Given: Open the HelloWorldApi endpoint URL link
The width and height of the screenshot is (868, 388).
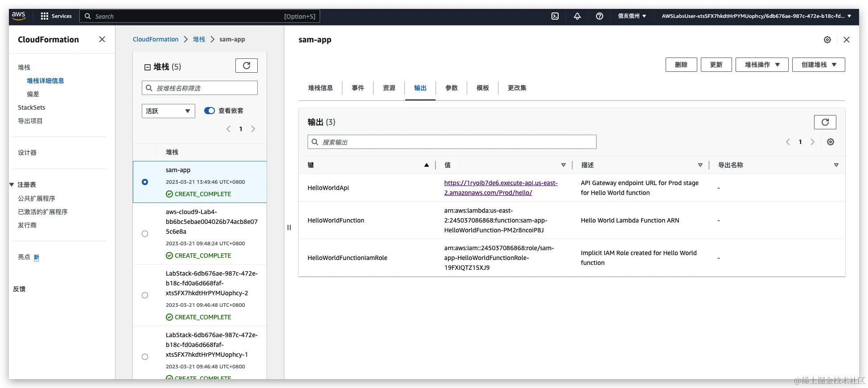Looking at the screenshot, I should [x=501, y=188].
